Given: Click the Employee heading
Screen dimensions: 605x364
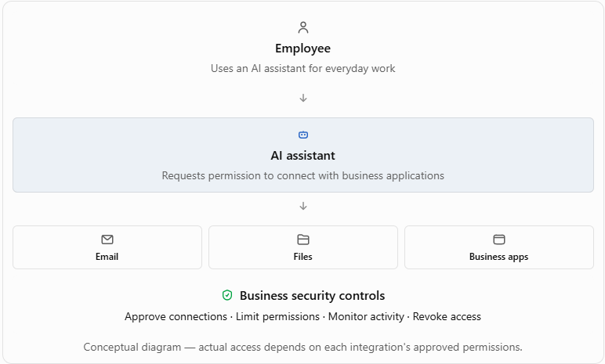Looking at the screenshot, I should tap(302, 49).
